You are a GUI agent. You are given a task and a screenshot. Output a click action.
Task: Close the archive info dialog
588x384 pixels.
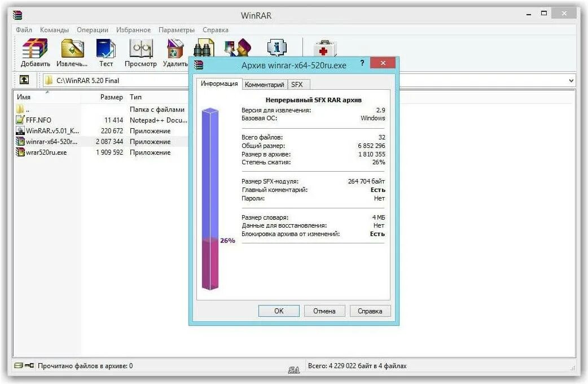click(x=383, y=63)
